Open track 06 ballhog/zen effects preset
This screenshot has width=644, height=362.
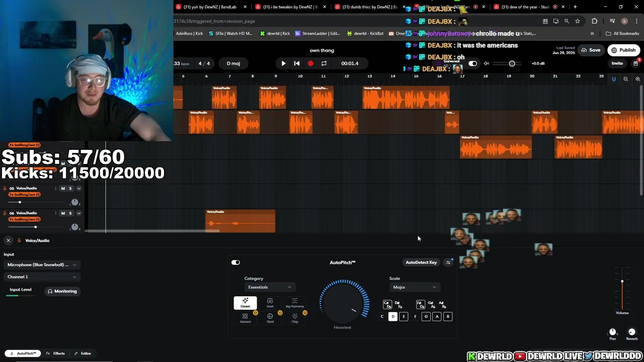click(x=25, y=219)
